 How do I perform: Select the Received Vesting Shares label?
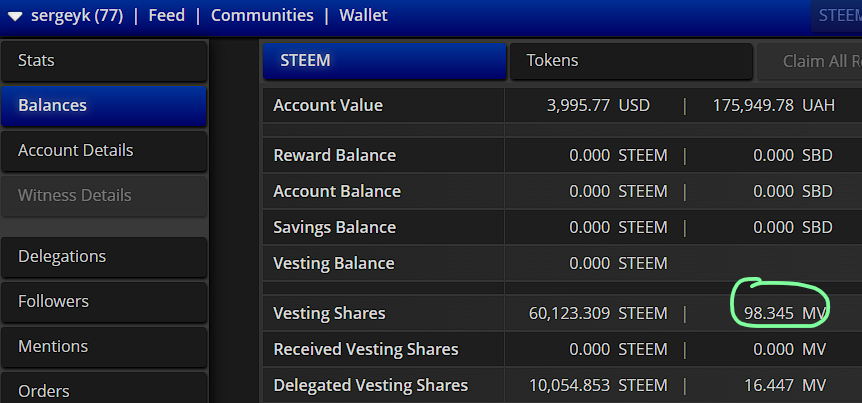click(x=366, y=350)
